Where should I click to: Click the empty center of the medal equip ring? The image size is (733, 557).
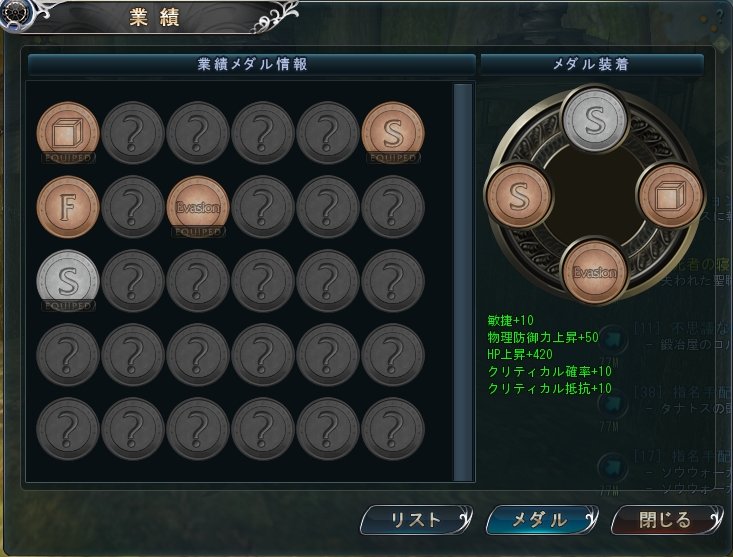pyautogui.click(x=595, y=196)
